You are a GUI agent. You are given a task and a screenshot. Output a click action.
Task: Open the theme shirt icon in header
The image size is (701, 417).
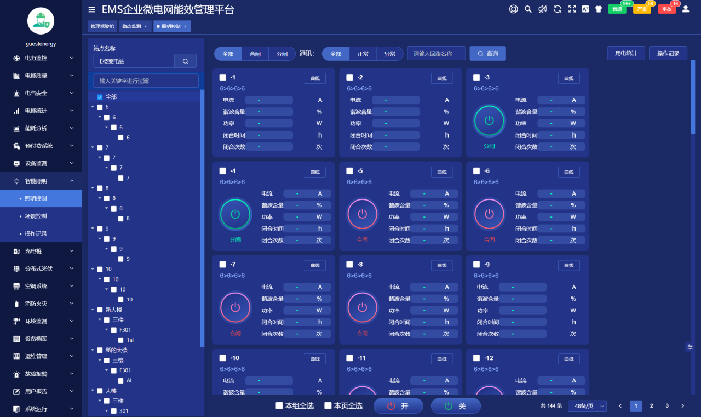pos(598,9)
